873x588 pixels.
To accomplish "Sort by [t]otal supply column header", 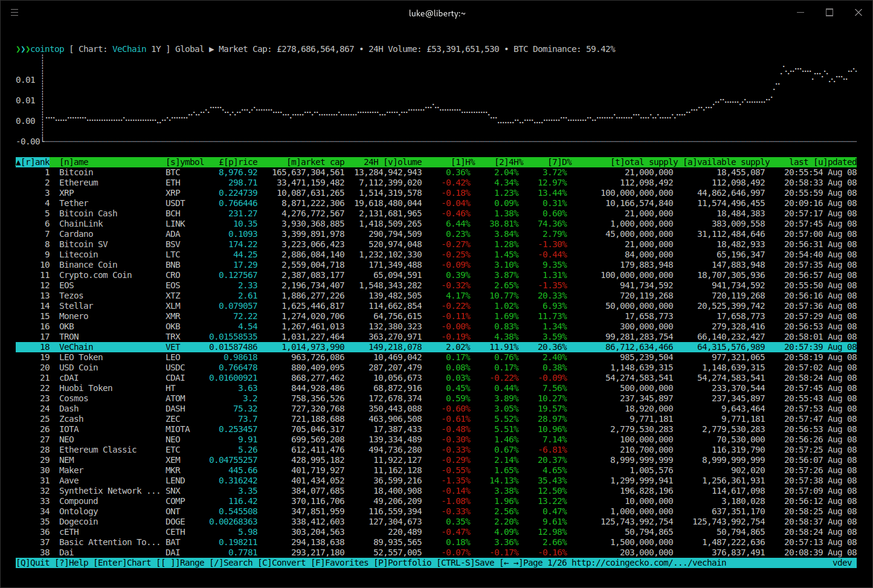I will point(644,162).
